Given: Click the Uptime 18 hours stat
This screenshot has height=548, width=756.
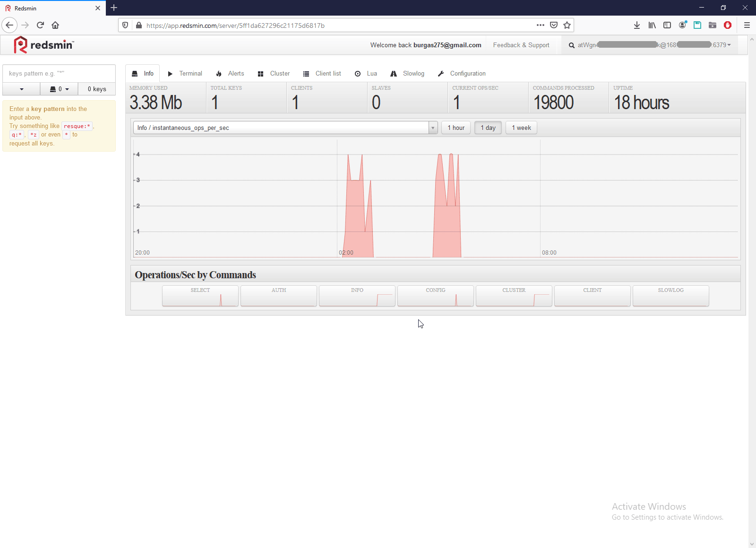Looking at the screenshot, I should point(678,98).
